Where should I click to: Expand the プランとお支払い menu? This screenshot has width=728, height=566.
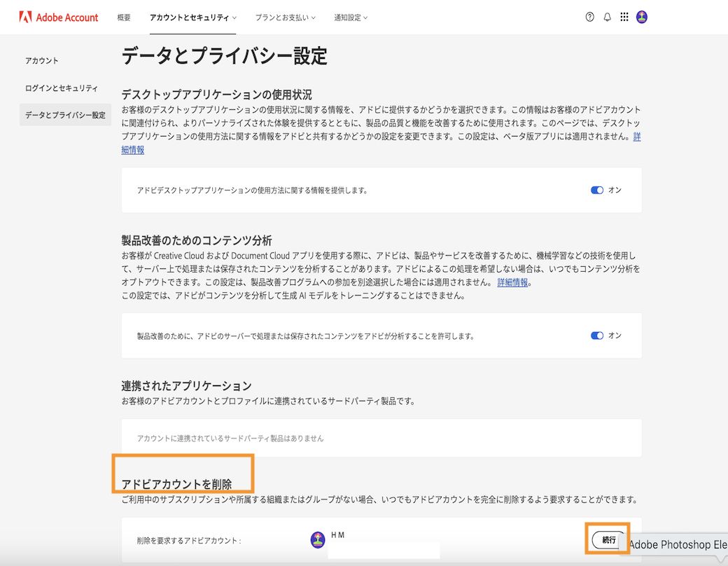(285, 18)
